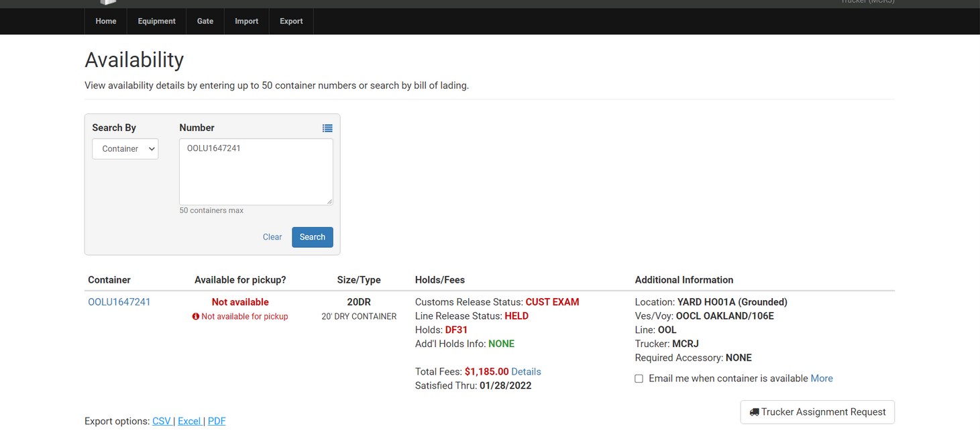Click the red info icon under Not available
This screenshot has height=433, width=980.
click(196, 316)
